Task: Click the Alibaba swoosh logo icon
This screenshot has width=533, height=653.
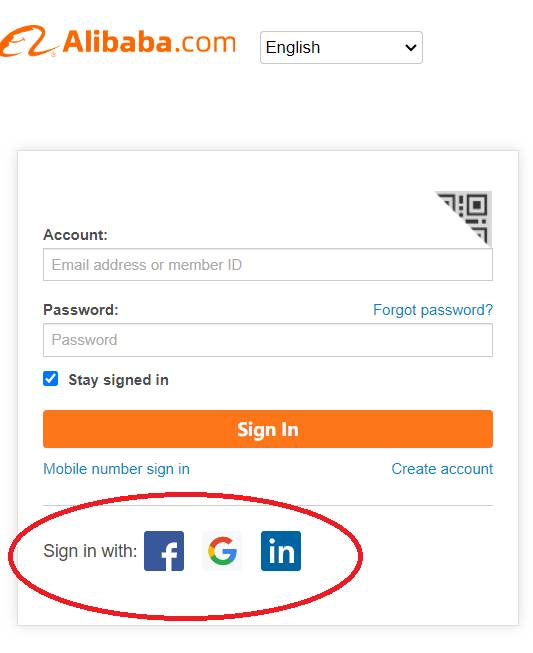Action: pos(27,41)
